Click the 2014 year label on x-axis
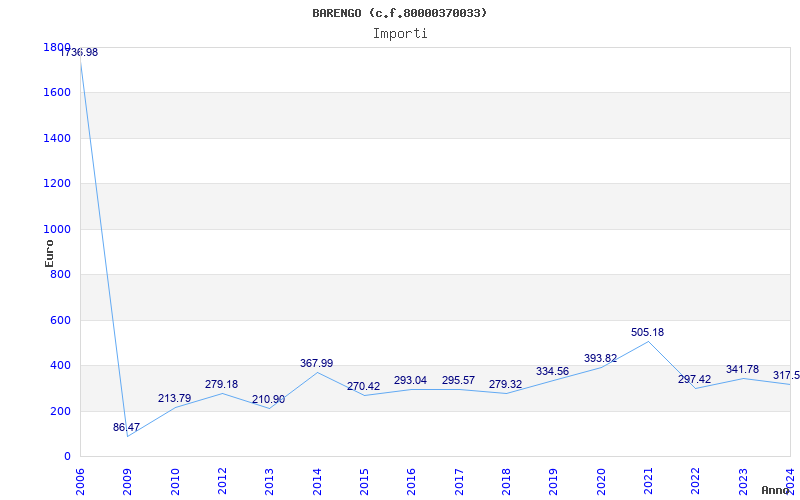Viewport: 800px width, 500px height. pos(317,482)
